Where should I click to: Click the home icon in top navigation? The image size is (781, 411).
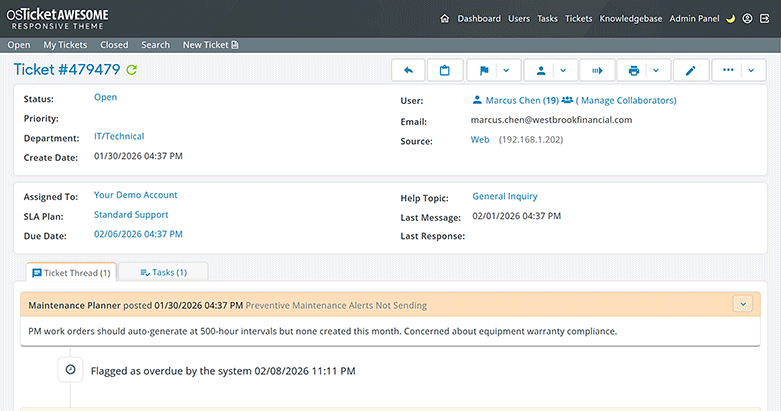pos(445,18)
